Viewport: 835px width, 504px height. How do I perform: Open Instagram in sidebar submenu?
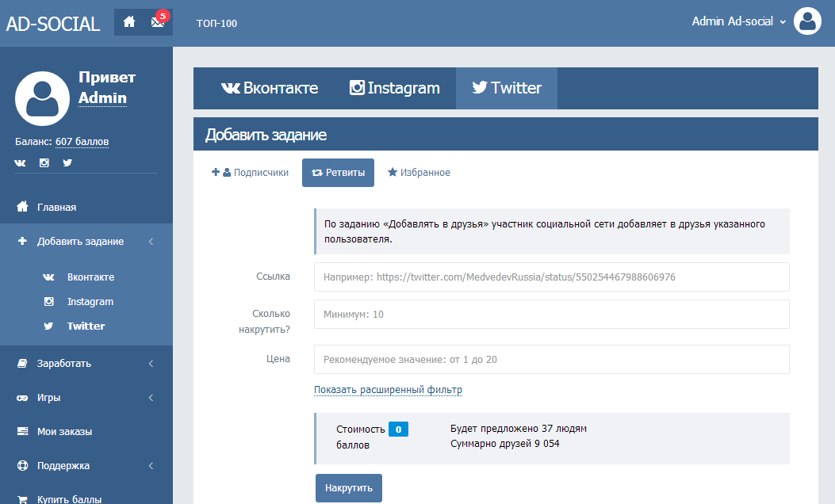point(90,302)
